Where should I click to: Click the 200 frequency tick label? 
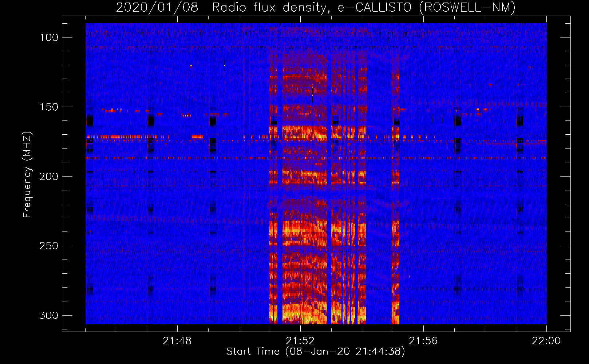(x=49, y=177)
